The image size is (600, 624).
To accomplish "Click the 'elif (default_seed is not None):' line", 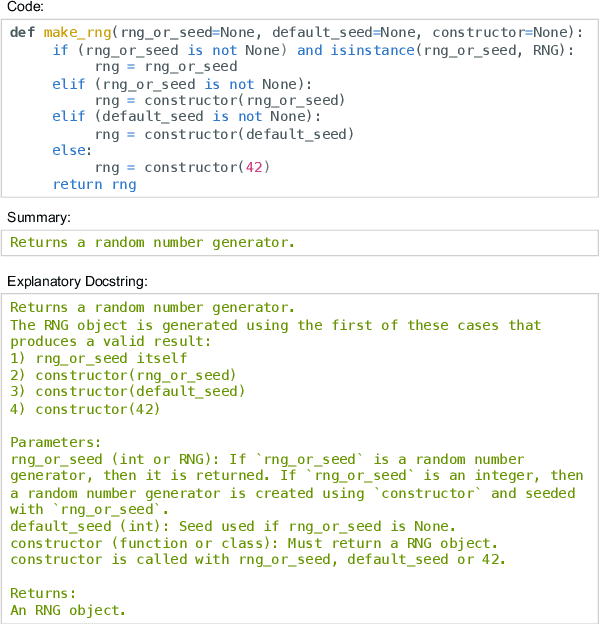I will click(x=186, y=116).
